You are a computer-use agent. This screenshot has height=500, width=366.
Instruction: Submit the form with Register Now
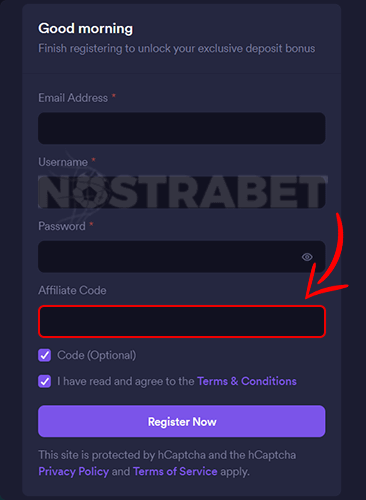pyautogui.click(x=182, y=421)
